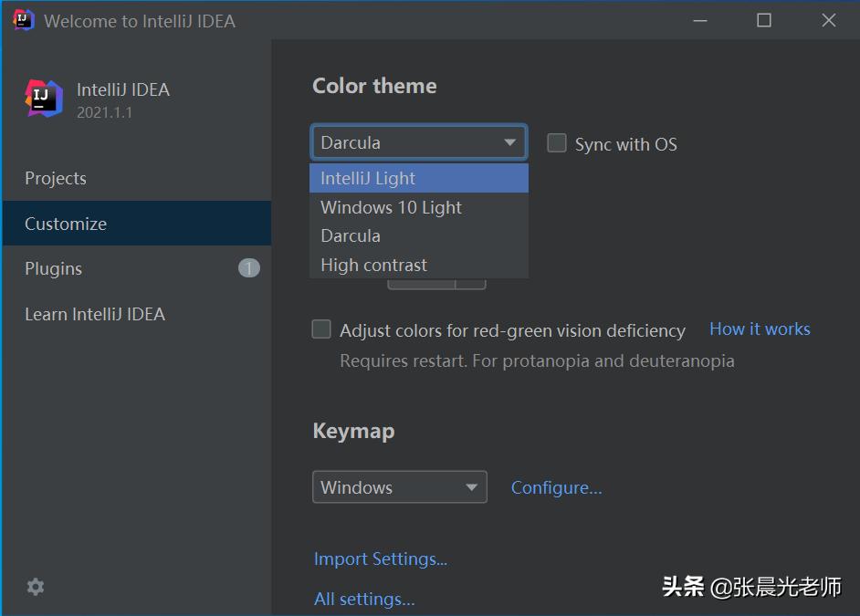Click the Configure... keymap link
The width and height of the screenshot is (860, 616).
[556, 487]
